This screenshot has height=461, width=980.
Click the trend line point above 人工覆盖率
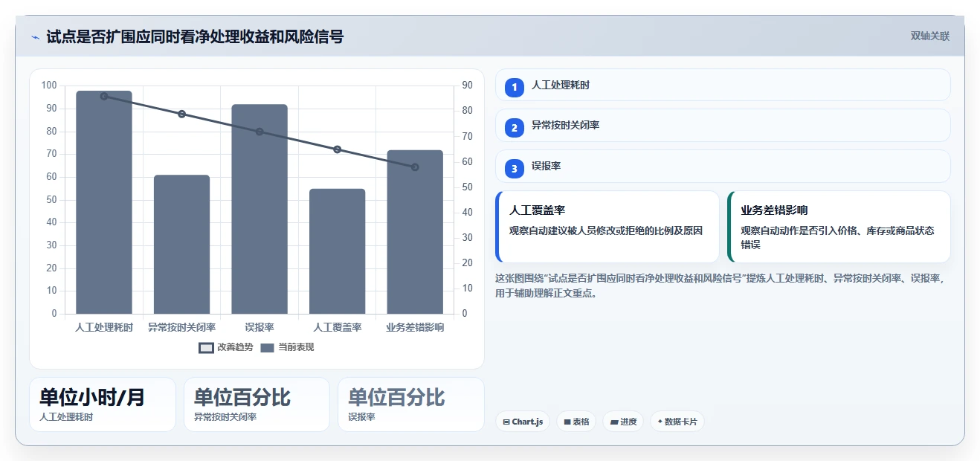(337, 149)
